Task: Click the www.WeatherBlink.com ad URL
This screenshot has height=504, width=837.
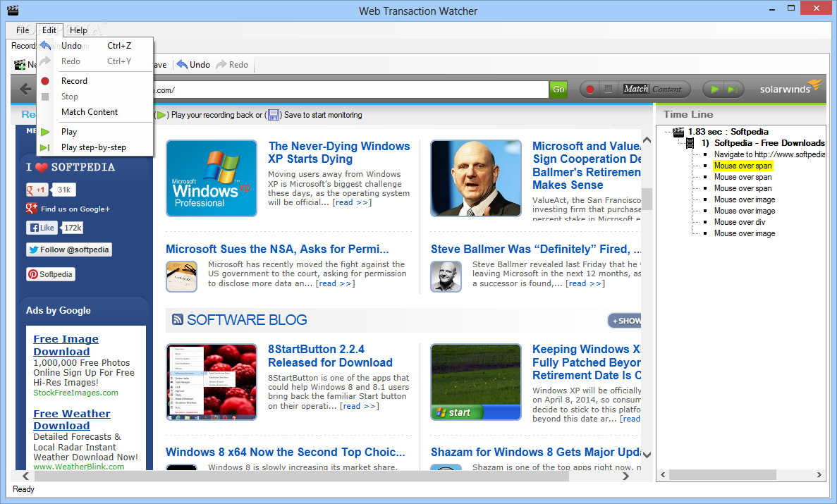Action: [x=78, y=467]
